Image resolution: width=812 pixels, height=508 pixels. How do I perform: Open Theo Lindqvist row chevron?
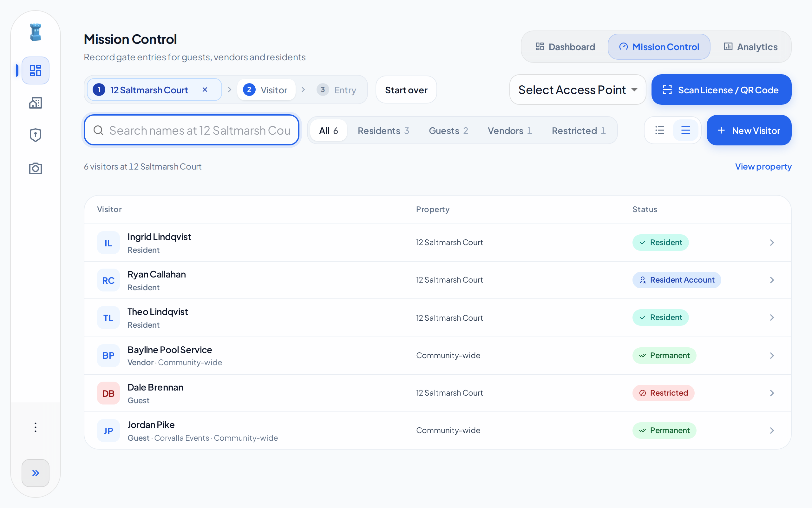point(772,317)
